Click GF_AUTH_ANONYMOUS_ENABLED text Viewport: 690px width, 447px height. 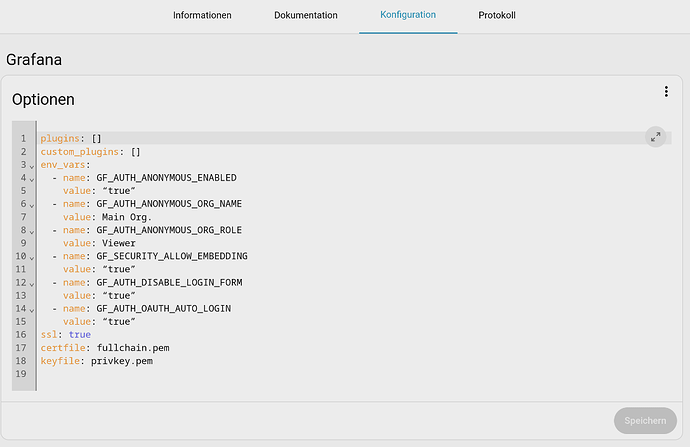166,178
